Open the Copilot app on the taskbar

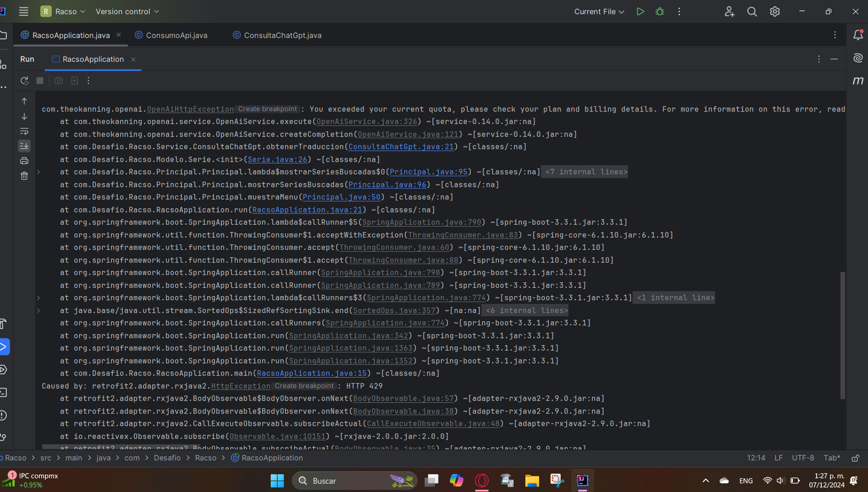coord(456,481)
